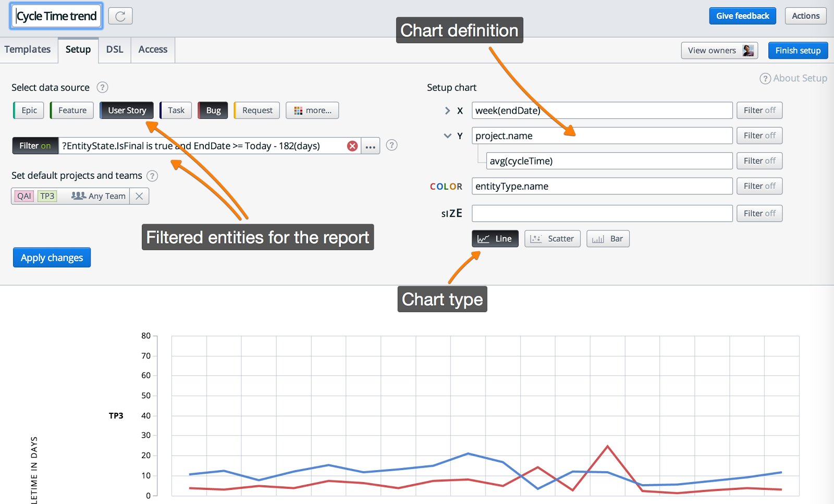This screenshot has width=834, height=504.
Task: Toggle the Filter on switch
Action: [35, 146]
